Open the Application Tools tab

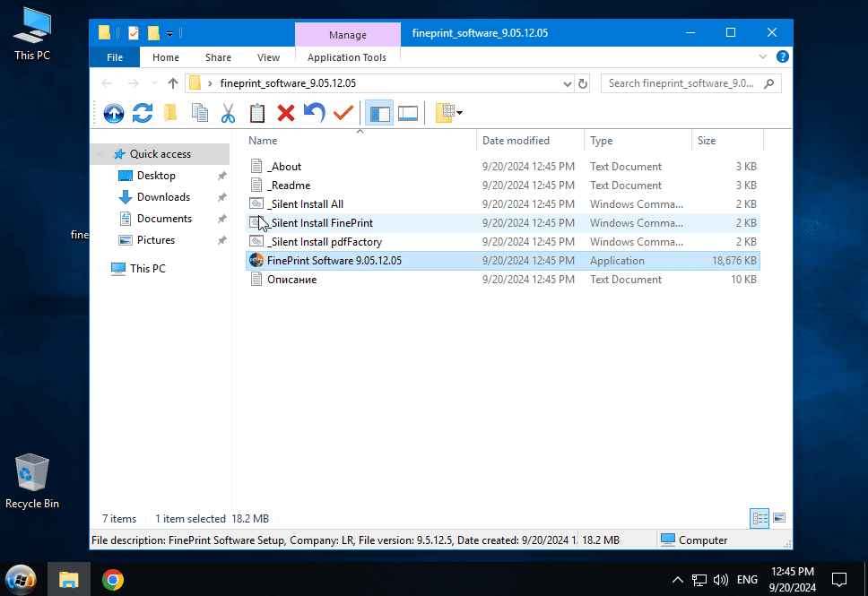coord(347,57)
